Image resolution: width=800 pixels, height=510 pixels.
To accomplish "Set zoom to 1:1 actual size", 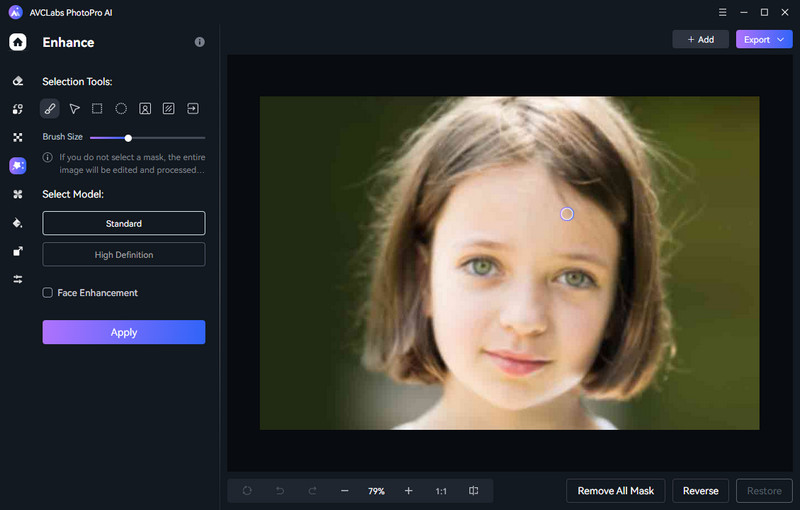I will click(441, 491).
